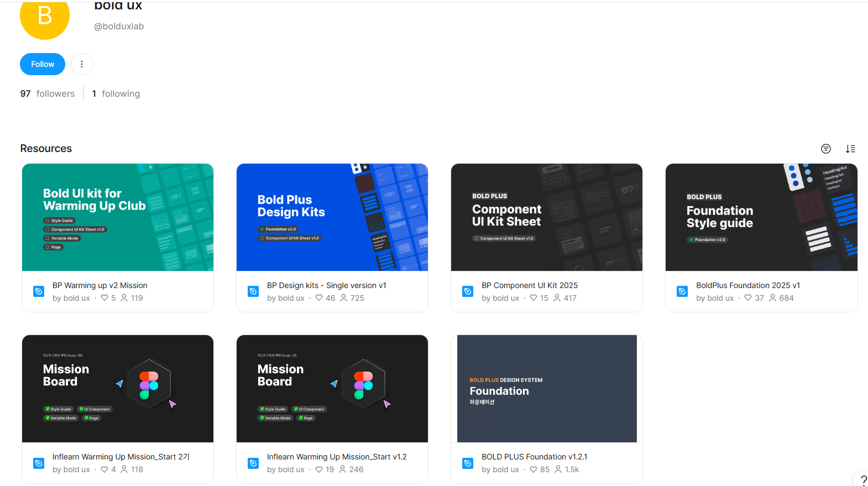The image size is (868, 486).
Task: Click the yellow B profile avatar
Action: [45, 15]
